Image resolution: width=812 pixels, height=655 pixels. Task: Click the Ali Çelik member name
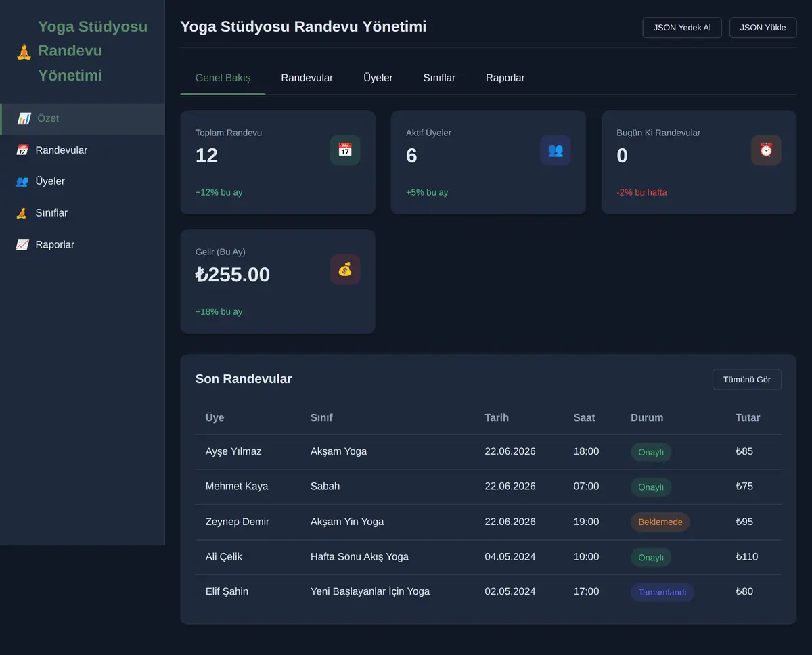coord(224,557)
